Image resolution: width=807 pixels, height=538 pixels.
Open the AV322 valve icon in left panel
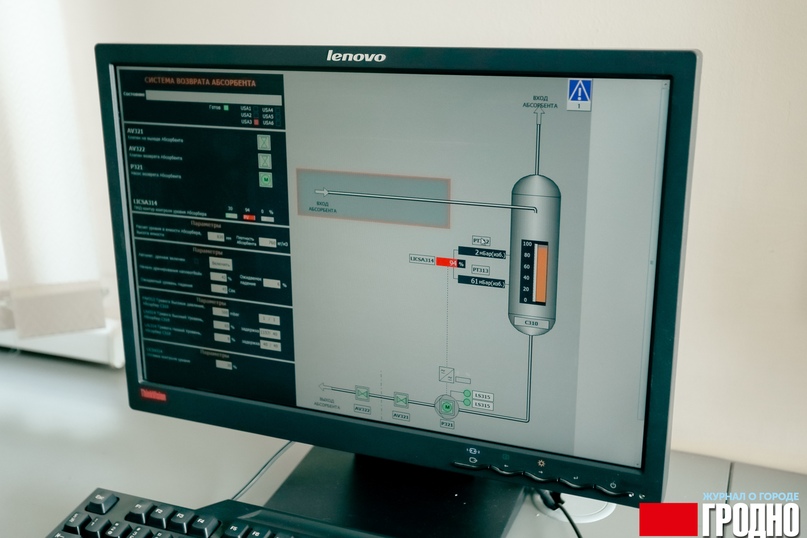point(265,161)
